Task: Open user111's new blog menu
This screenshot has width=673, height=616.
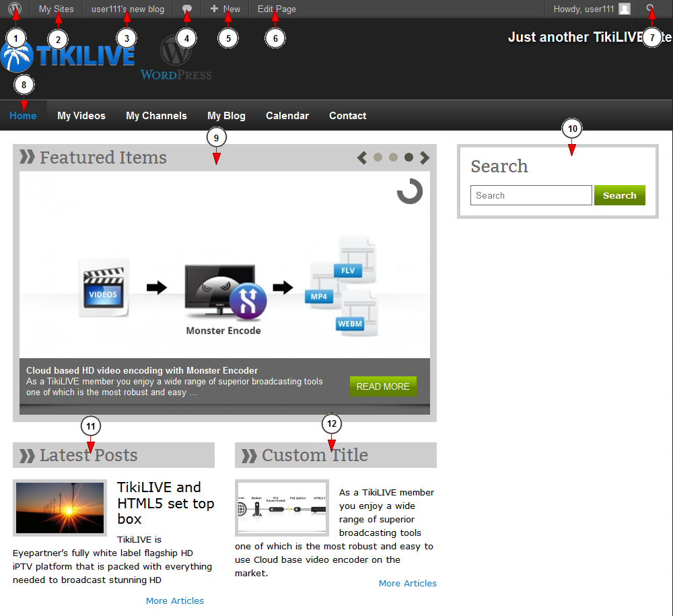Action: tap(127, 9)
